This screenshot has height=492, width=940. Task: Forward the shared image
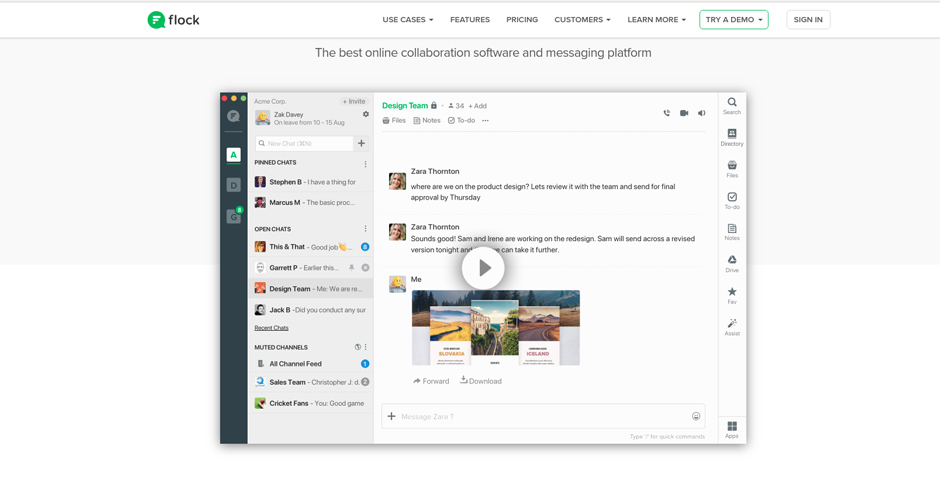(x=431, y=381)
